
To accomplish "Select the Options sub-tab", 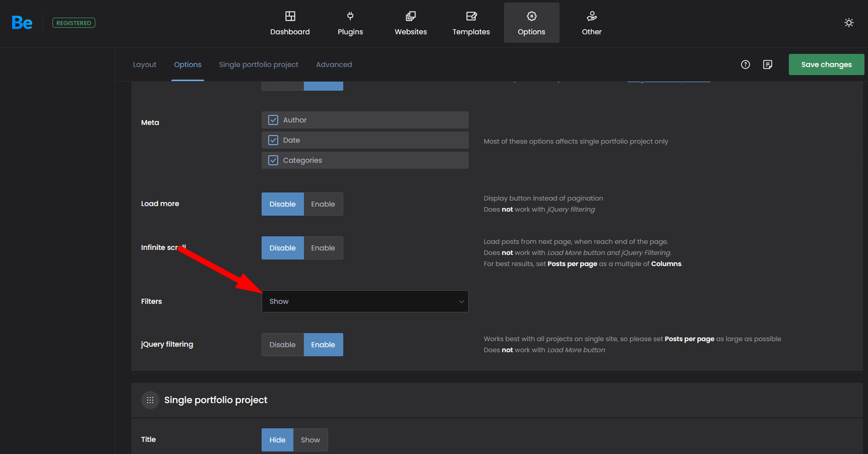I will 188,64.
